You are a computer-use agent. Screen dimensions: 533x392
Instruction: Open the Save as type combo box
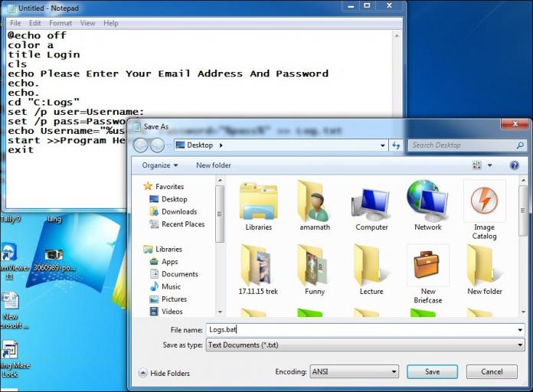point(365,345)
